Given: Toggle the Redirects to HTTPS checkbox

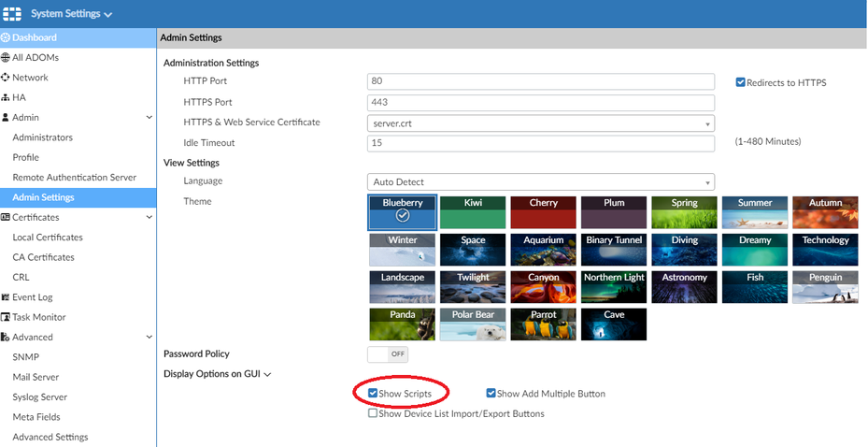Looking at the screenshot, I should tap(740, 82).
